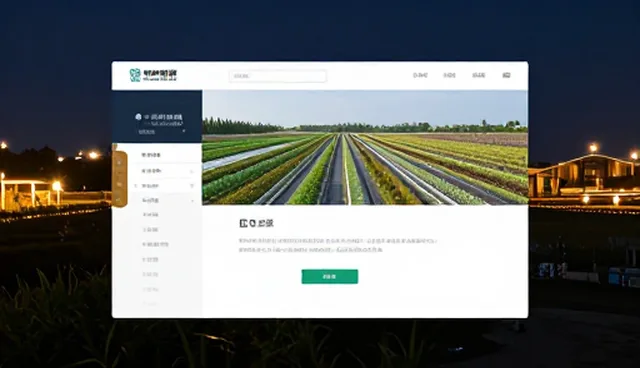Expand the third sidebar menu item's chevron
The width and height of the screenshot is (640, 368).
(192, 186)
